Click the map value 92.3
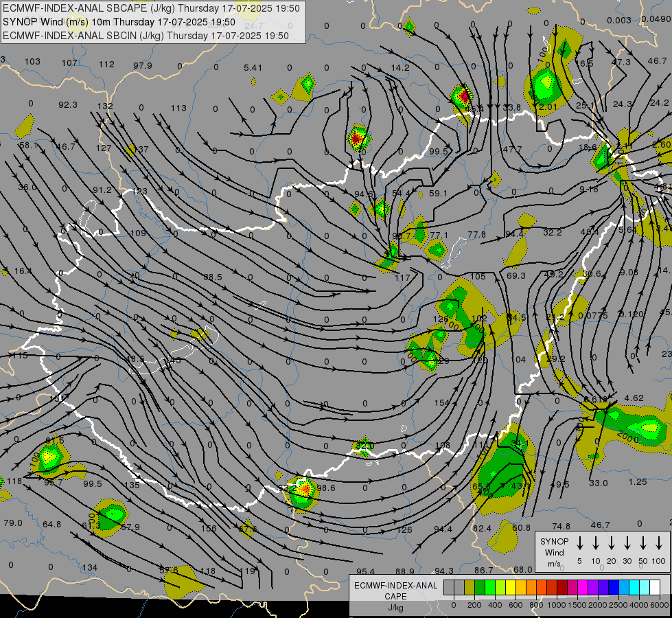This screenshot has width=672, height=618. tap(68, 104)
